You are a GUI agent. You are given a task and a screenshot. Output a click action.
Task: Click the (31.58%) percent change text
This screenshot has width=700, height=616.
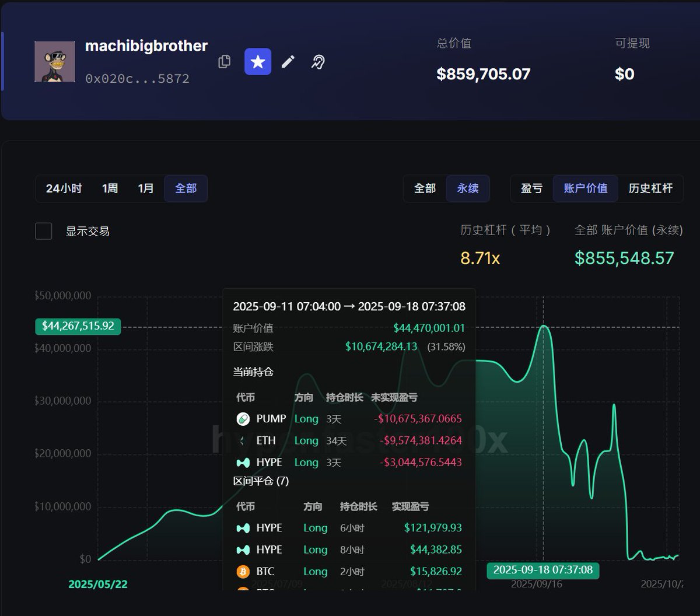446,347
